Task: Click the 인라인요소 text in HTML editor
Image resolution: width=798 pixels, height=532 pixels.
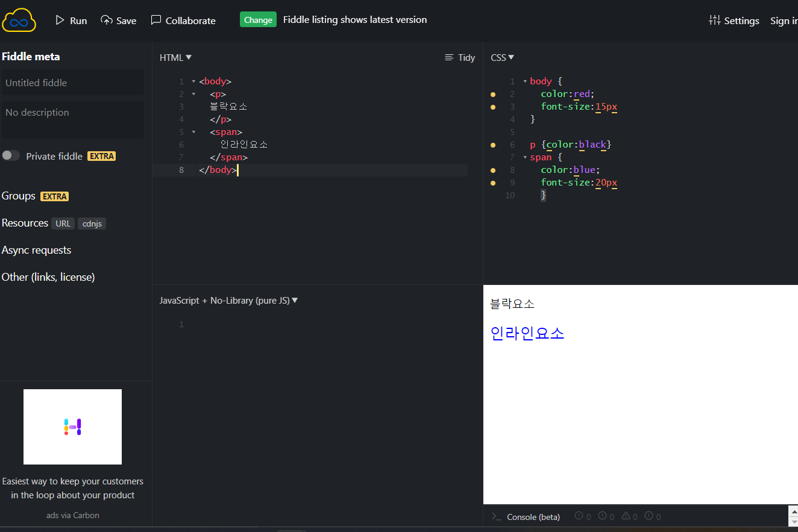Action: pos(244,145)
